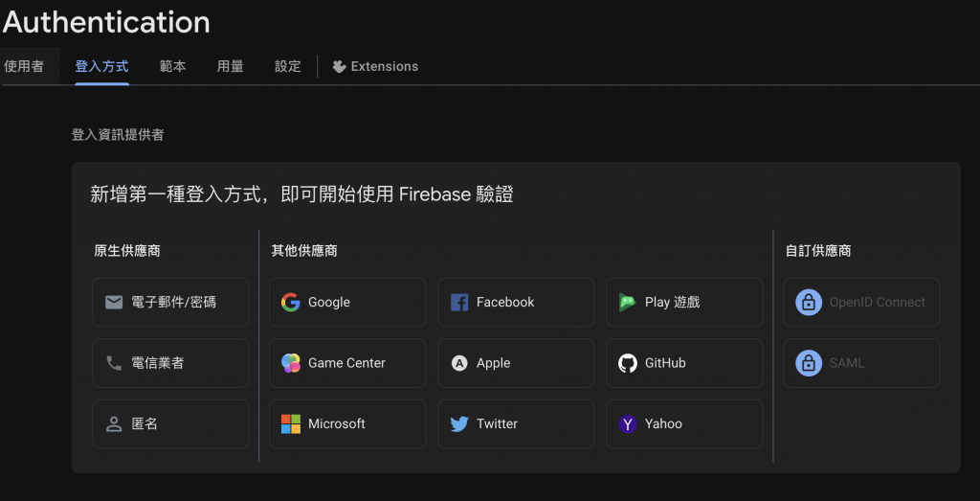Screen dimensions: 980x501
Task: Click the envelope icon for 電子郵件/密碼
Action: pos(114,303)
